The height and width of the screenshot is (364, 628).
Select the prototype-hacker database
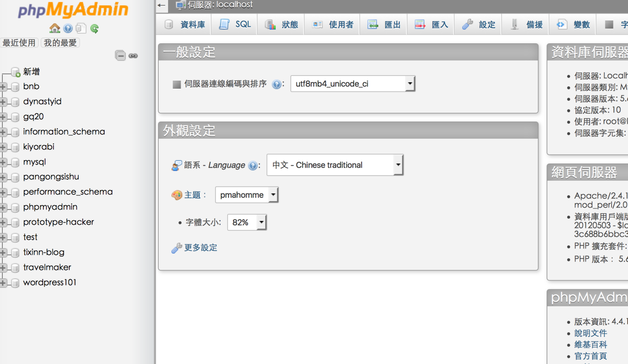59,222
